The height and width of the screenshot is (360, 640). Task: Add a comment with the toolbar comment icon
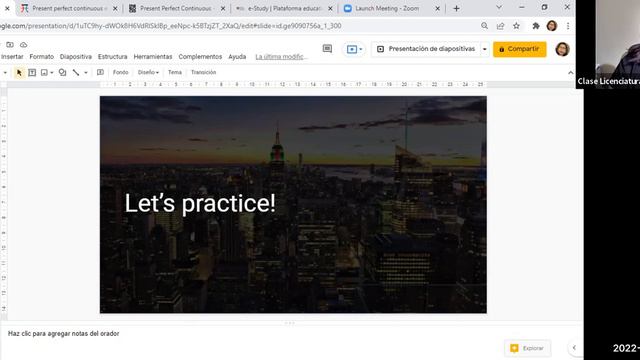pyautogui.click(x=100, y=73)
